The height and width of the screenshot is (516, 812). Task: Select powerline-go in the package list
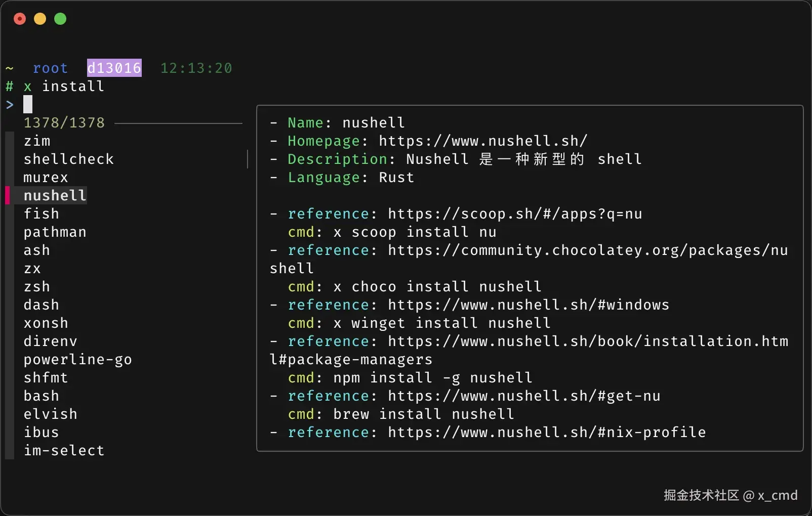point(77,359)
